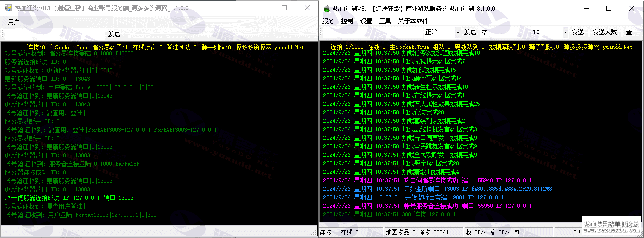Screen dimensions: 644x238
Task: Click log line 服务器连接登陆|0|1000|D40588
Action: 69,53
